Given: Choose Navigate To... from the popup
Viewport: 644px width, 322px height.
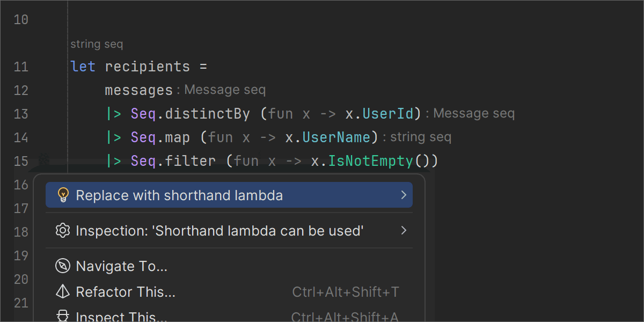Looking at the screenshot, I should tap(122, 266).
